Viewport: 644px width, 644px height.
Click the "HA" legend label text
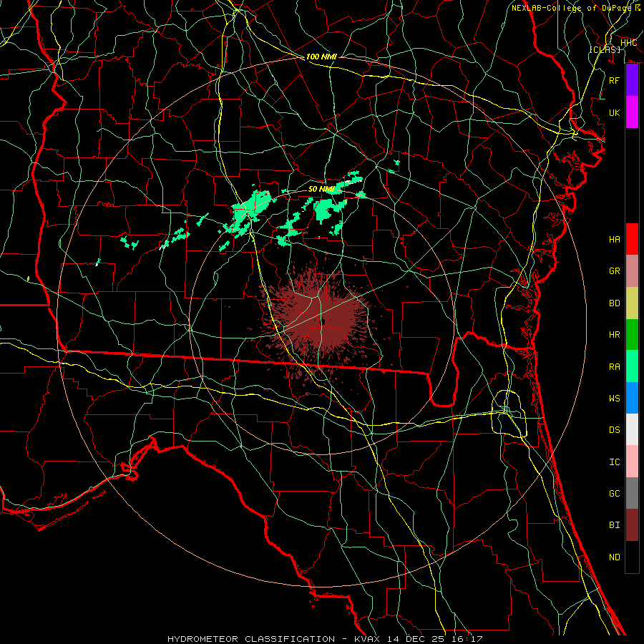point(614,240)
